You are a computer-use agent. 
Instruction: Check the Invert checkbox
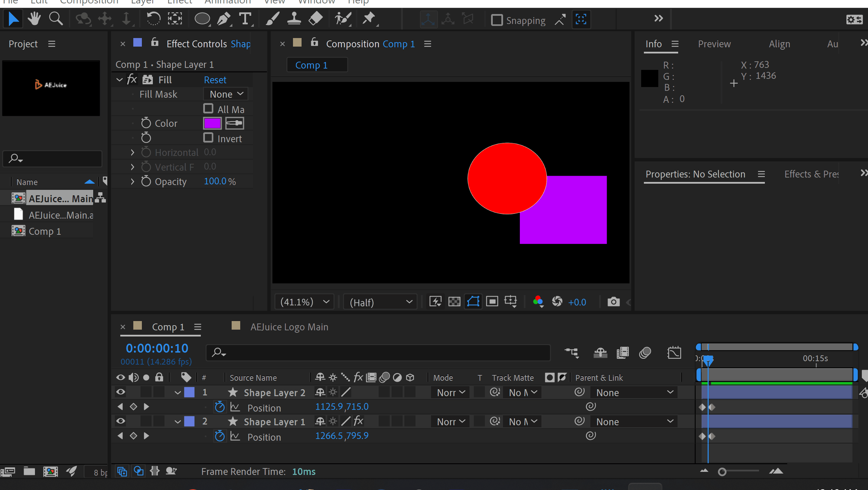[208, 138]
